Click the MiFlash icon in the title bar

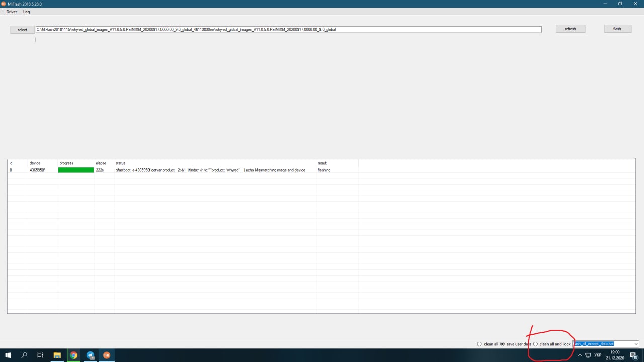click(x=4, y=4)
